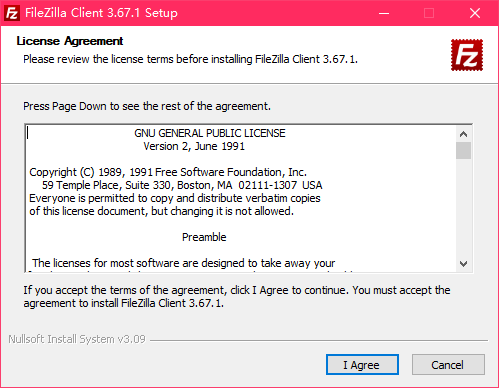Accept the license with I Agree
This screenshot has height=388, width=499.
tap(362, 365)
